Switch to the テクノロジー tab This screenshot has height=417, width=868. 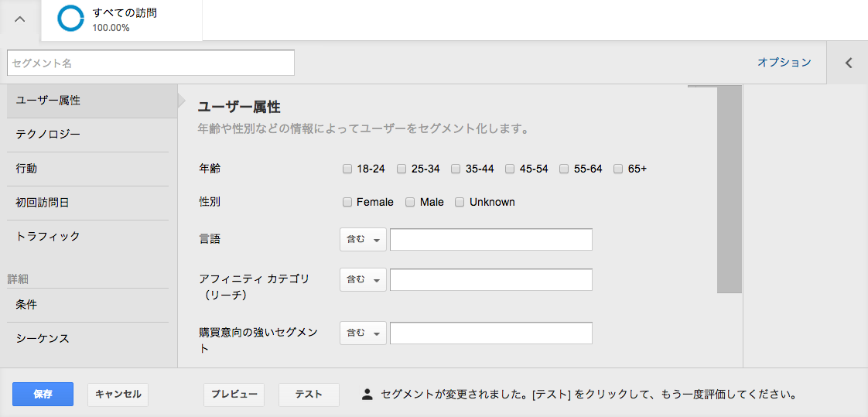click(92, 135)
